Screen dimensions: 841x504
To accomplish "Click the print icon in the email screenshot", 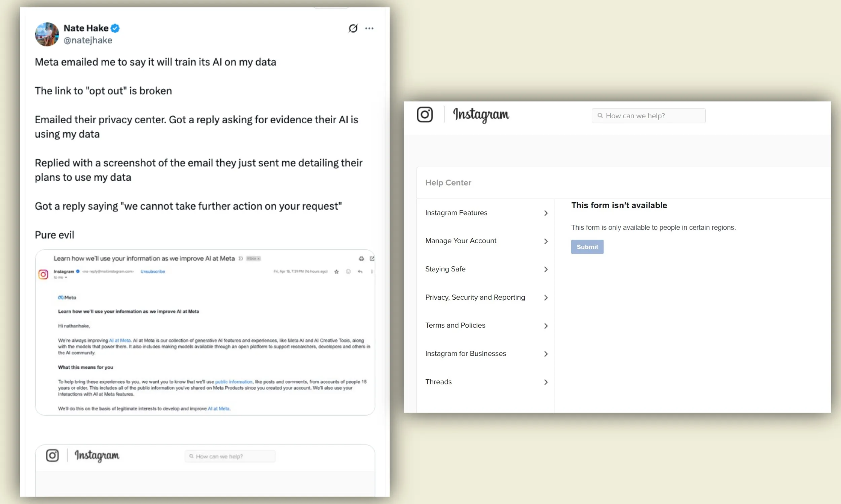I will click(x=361, y=259).
